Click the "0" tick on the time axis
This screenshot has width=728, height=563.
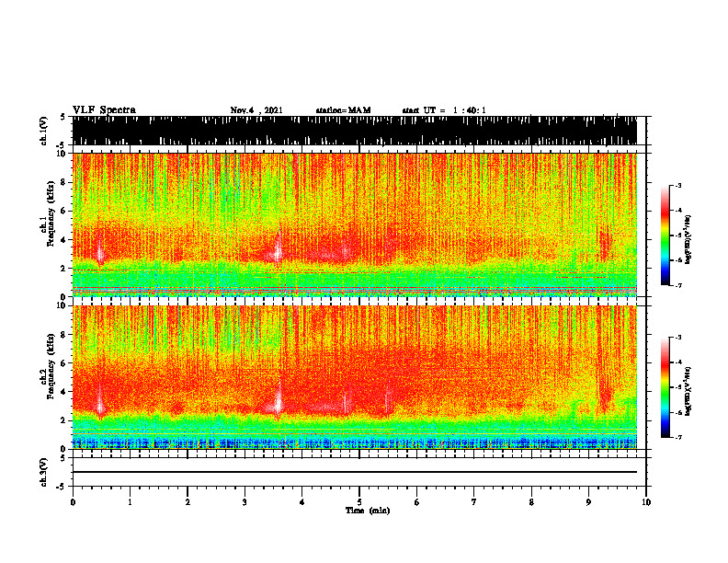point(73,502)
